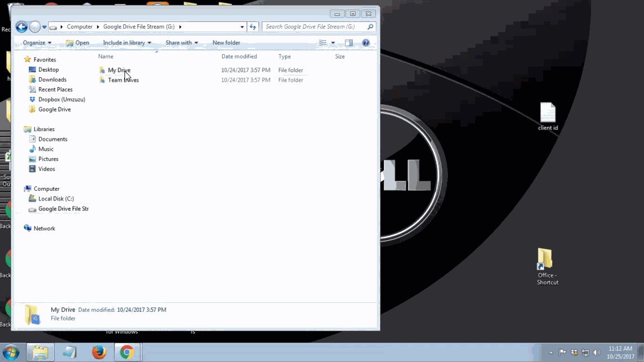Click the search magnifier in search box
Screen dimensions: 644x362
pos(370,26)
